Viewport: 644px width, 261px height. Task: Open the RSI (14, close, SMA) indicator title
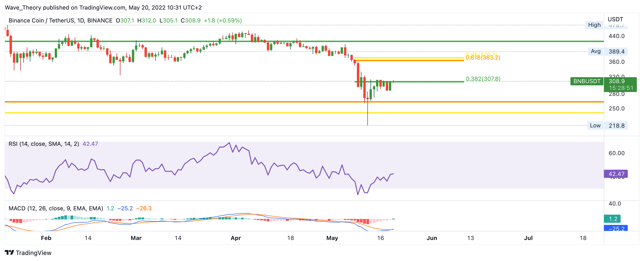[x=44, y=144]
